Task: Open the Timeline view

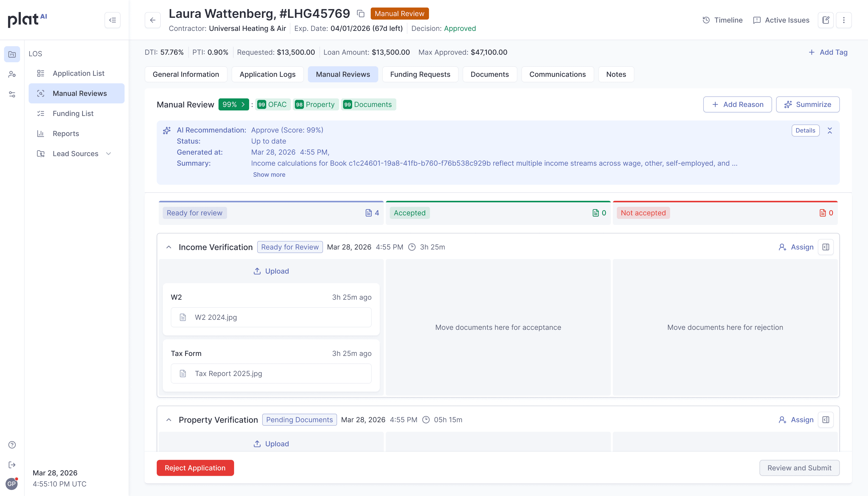Action: click(x=723, y=20)
